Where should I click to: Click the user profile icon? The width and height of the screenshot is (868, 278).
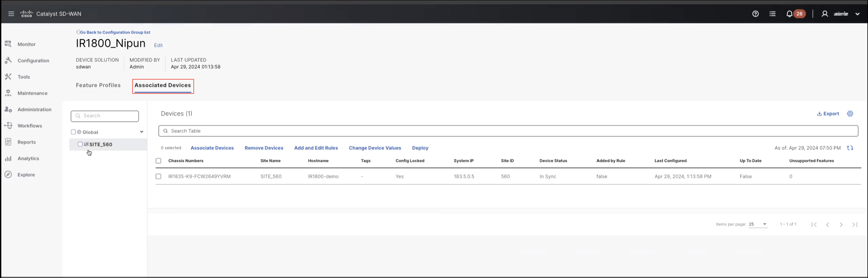pyautogui.click(x=825, y=14)
